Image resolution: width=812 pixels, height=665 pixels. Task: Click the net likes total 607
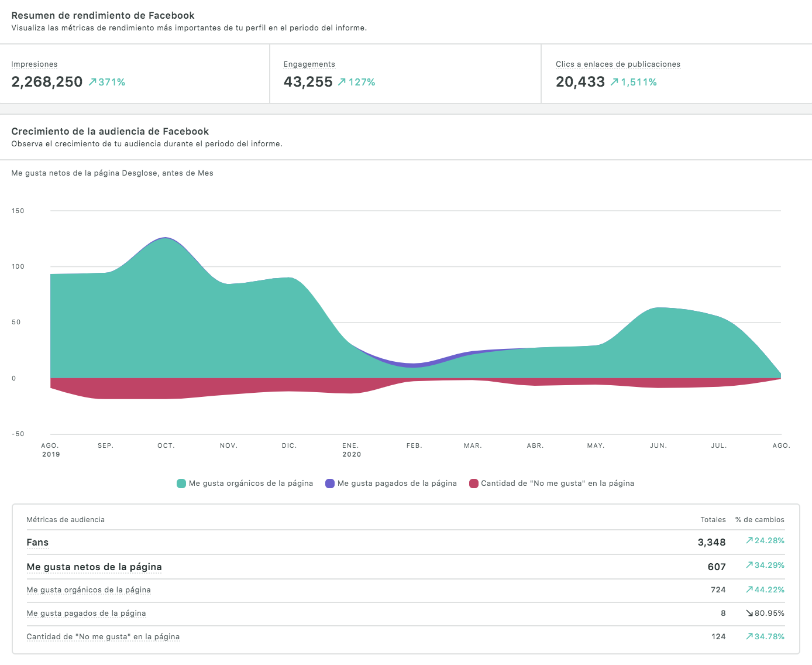(717, 567)
